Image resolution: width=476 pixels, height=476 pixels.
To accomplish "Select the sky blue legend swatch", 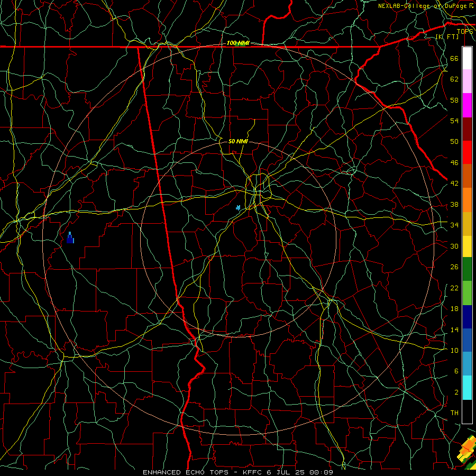I will point(467,364).
